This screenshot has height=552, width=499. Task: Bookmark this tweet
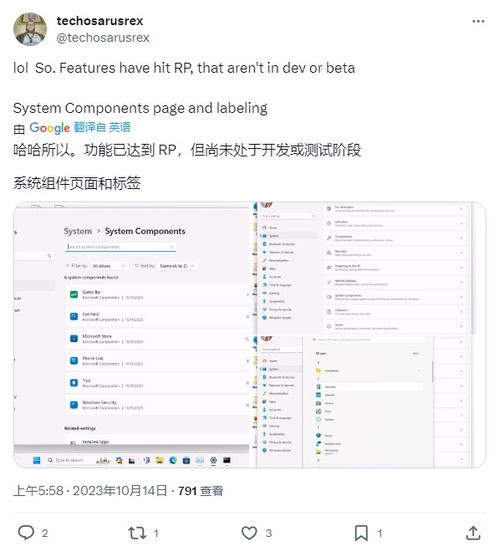(361, 533)
